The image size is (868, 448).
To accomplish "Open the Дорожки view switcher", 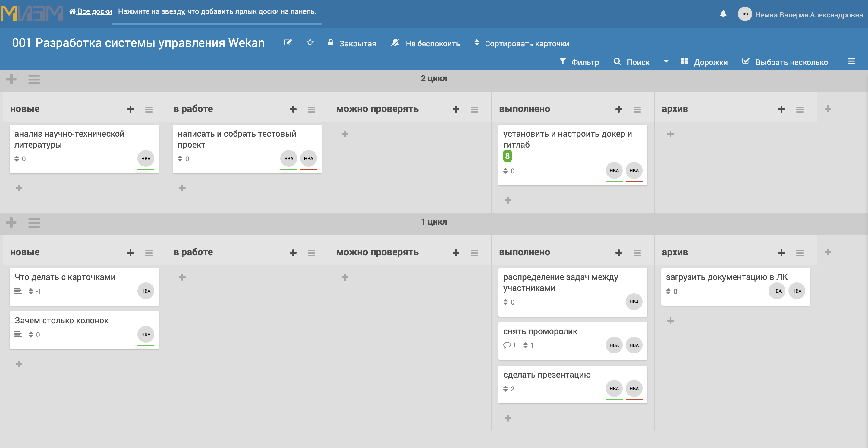I will click(x=704, y=62).
